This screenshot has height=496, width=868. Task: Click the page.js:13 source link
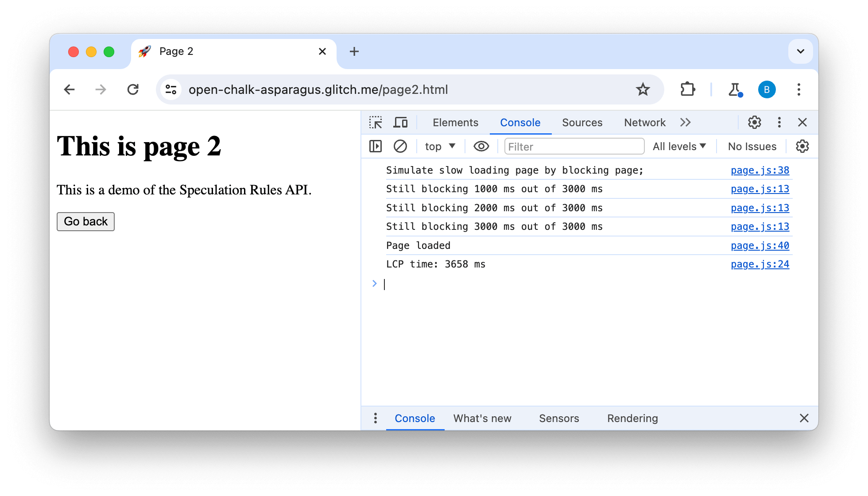pyautogui.click(x=759, y=189)
